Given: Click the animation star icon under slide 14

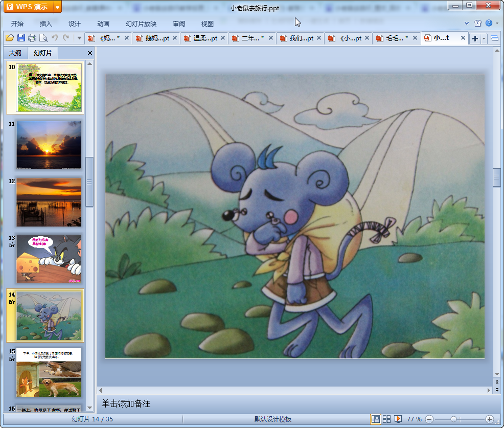Looking at the screenshot, I should click(12, 302).
